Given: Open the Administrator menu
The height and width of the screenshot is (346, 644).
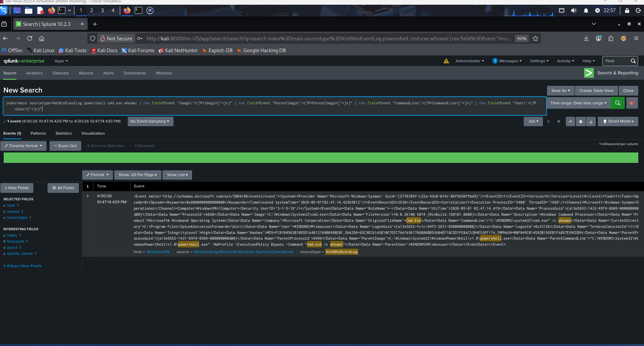Looking at the screenshot, I should coord(469,61).
